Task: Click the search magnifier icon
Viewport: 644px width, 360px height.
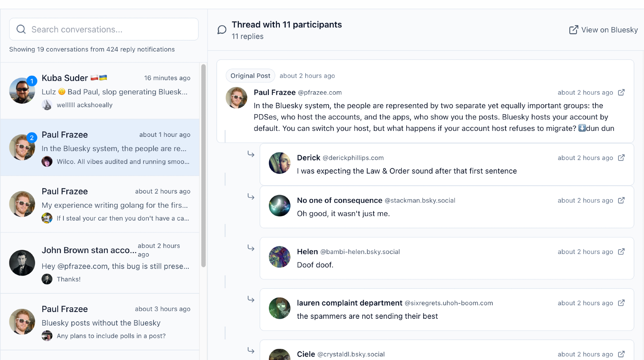Action: (21, 29)
